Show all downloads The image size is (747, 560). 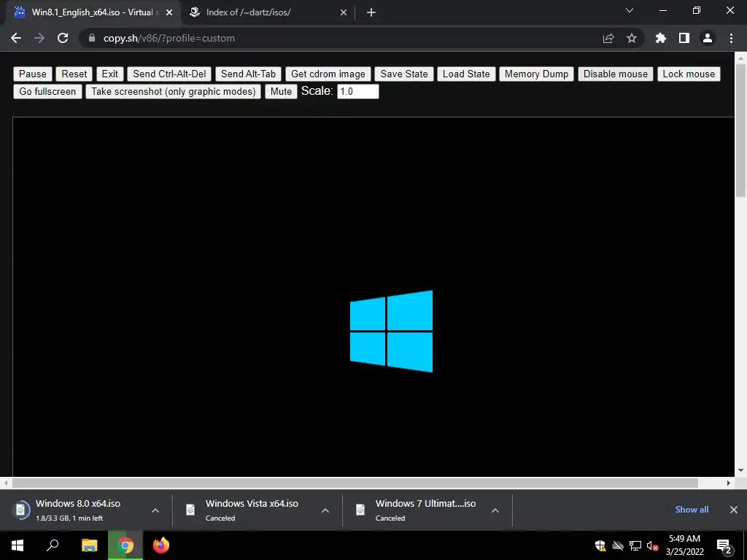tap(692, 510)
